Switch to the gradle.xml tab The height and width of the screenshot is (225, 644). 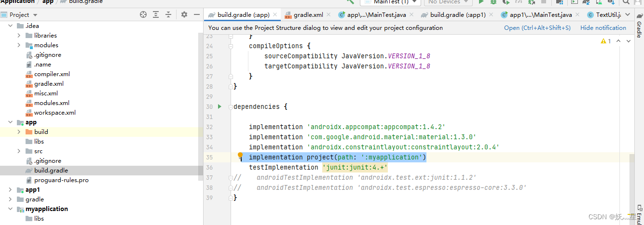pos(308,15)
